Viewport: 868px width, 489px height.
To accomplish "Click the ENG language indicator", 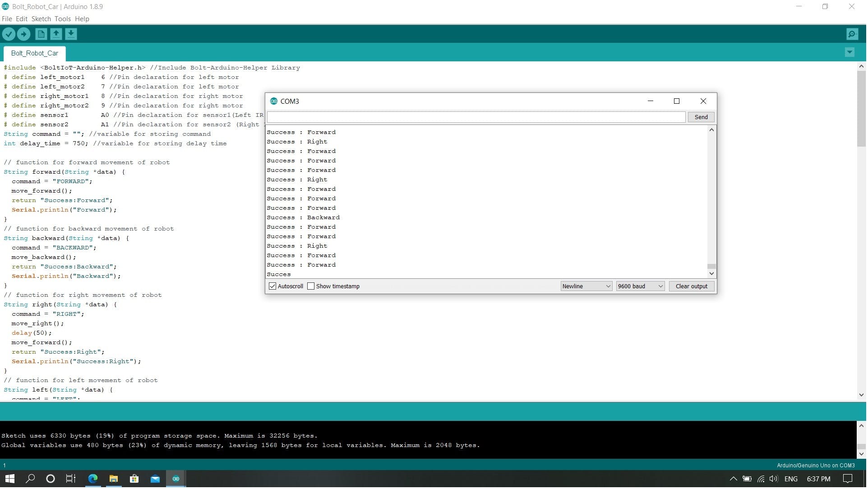I will tap(791, 479).
